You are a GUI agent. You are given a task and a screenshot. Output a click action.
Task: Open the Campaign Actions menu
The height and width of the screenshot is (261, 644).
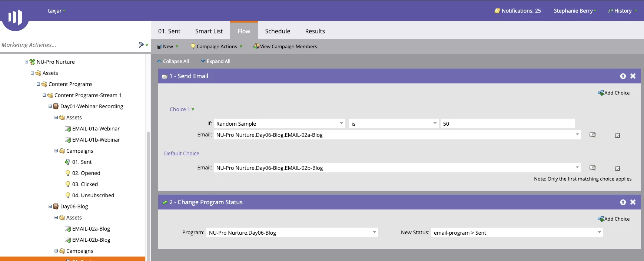tap(216, 46)
